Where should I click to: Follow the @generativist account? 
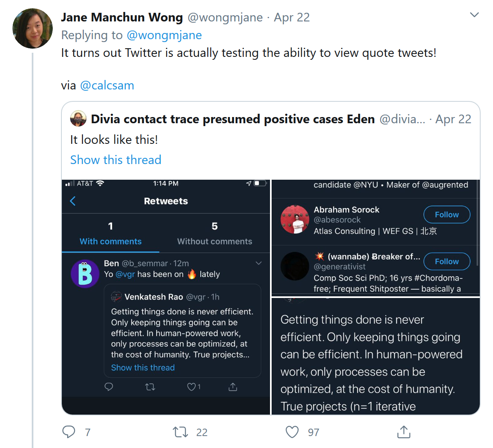point(446,261)
